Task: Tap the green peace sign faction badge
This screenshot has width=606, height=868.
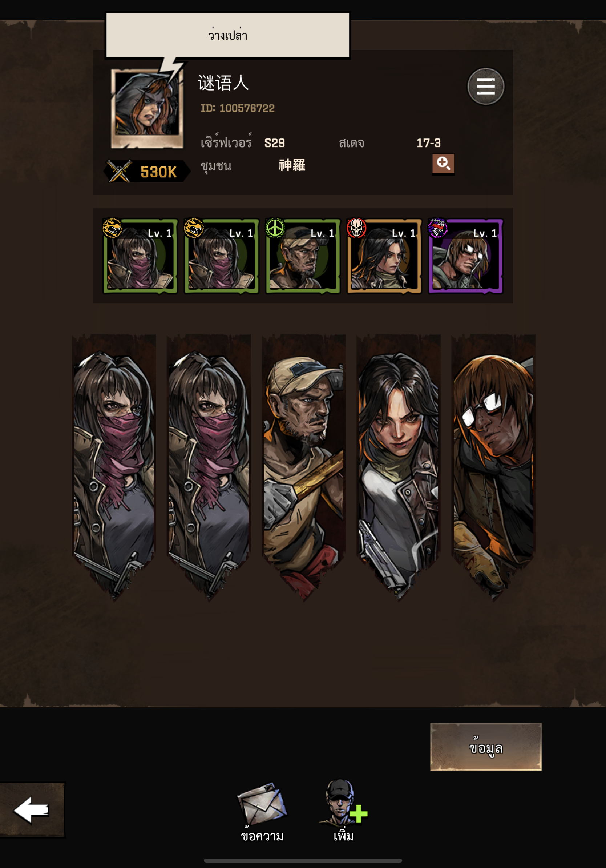Action: click(x=275, y=228)
